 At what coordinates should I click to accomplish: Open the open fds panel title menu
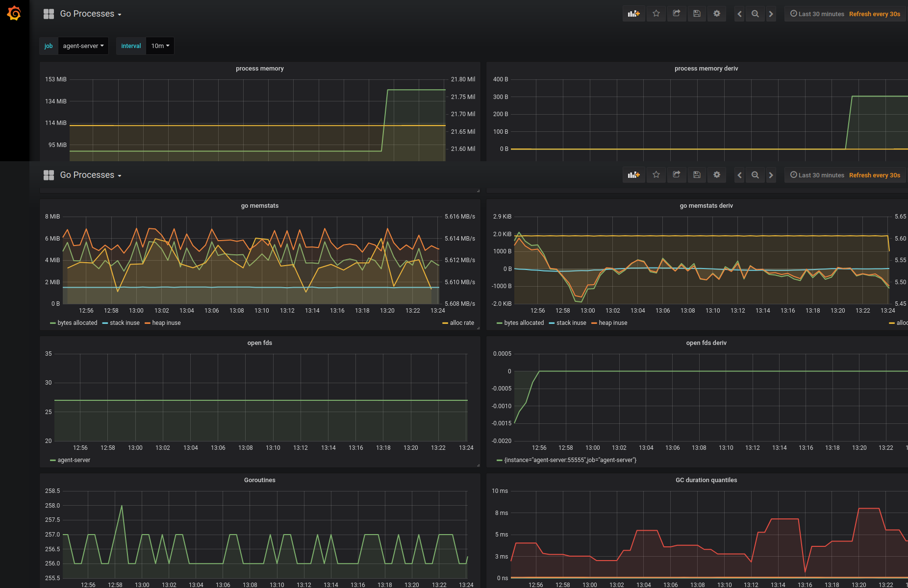pyautogui.click(x=260, y=343)
